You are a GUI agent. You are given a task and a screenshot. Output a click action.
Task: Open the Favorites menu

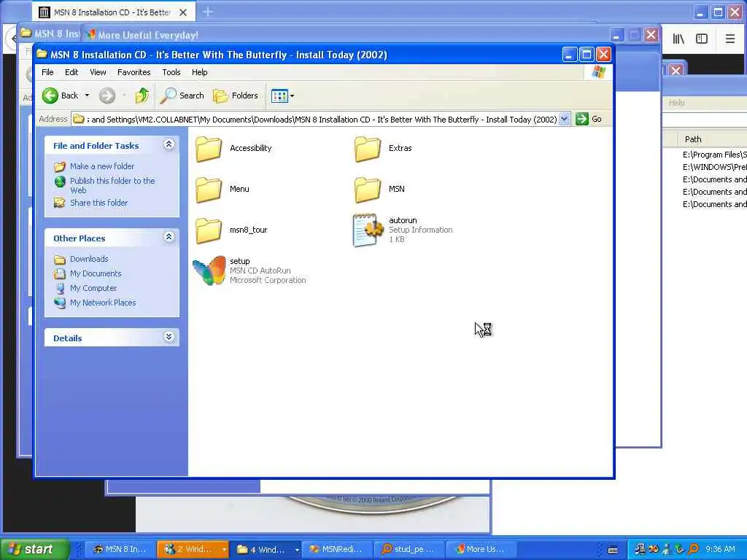(x=134, y=72)
